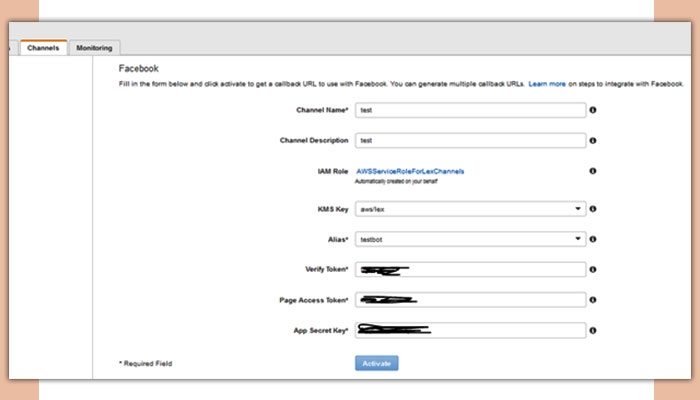This screenshot has width=700, height=400.
Task: Show the info tooltip icon for Alias
Action: tap(593, 239)
